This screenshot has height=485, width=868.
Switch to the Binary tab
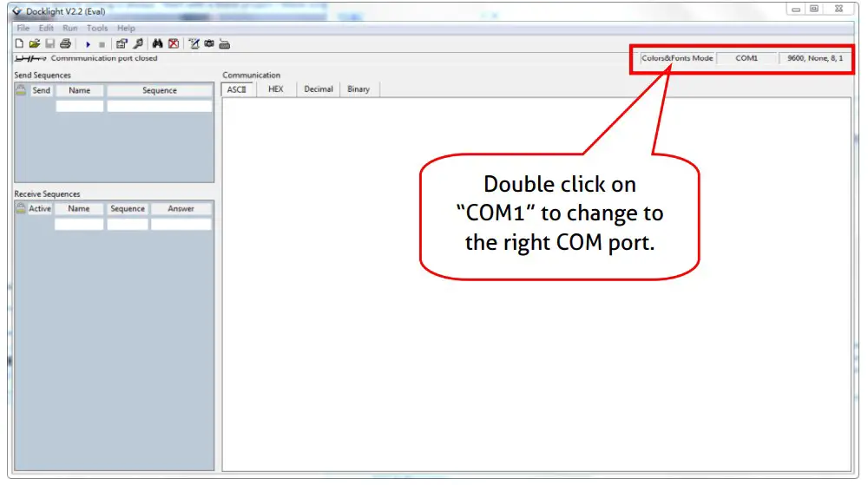[358, 89]
